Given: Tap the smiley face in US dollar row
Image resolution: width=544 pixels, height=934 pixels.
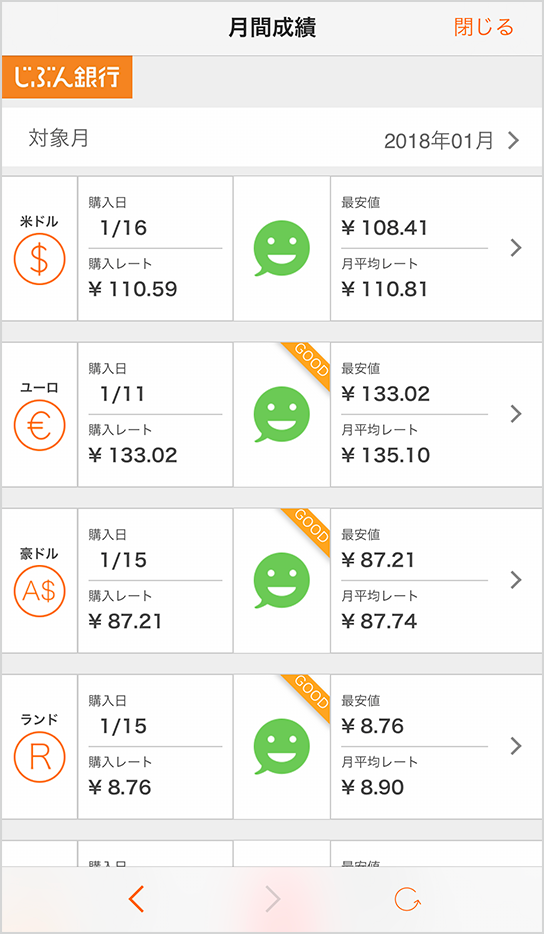Looking at the screenshot, I should coord(281,248).
